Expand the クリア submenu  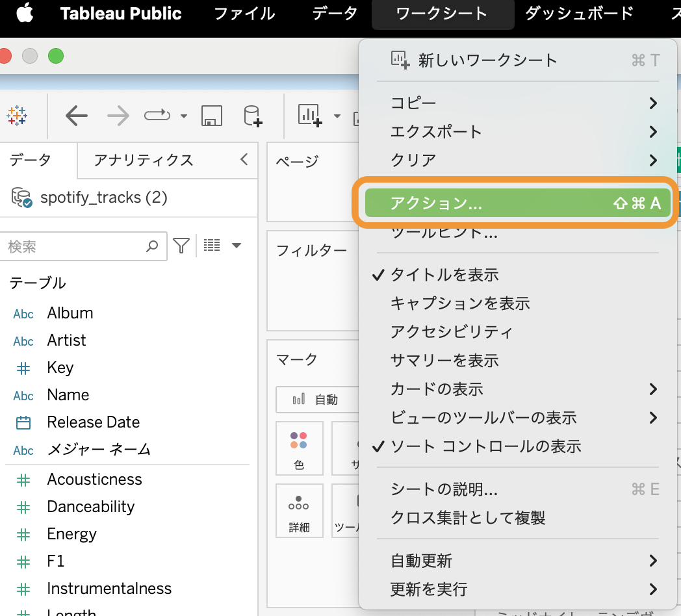[x=518, y=160]
